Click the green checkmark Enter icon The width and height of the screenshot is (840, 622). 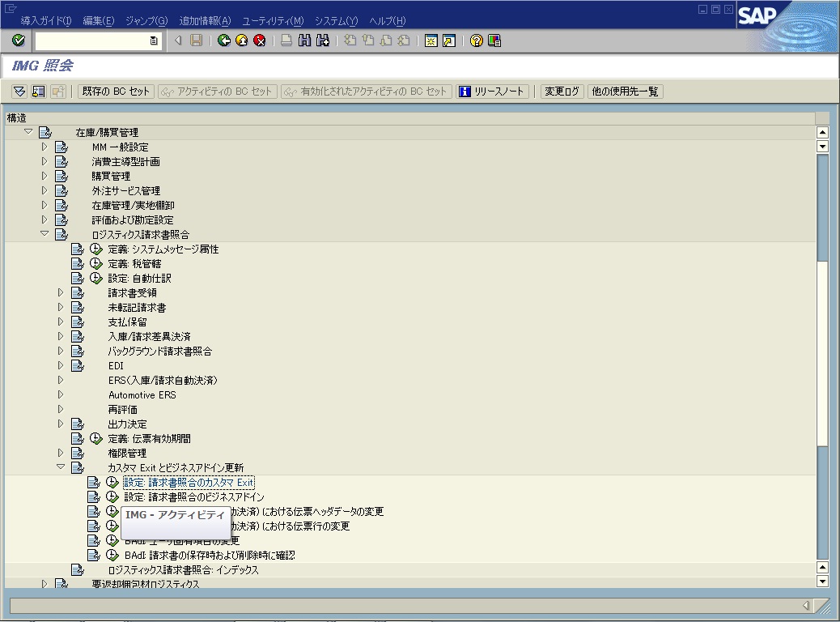pyautogui.click(x=18, y=40)
